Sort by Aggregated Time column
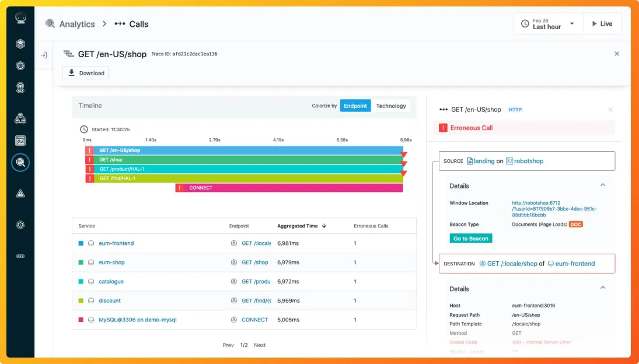The height and width of the screenshot is (364, 639). (x=302, y=226)
